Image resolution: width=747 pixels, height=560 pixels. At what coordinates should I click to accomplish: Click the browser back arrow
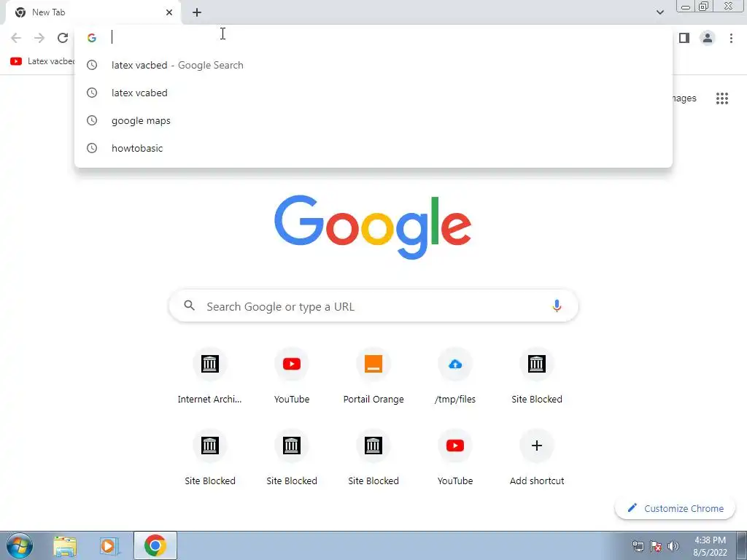pos(16,38)
